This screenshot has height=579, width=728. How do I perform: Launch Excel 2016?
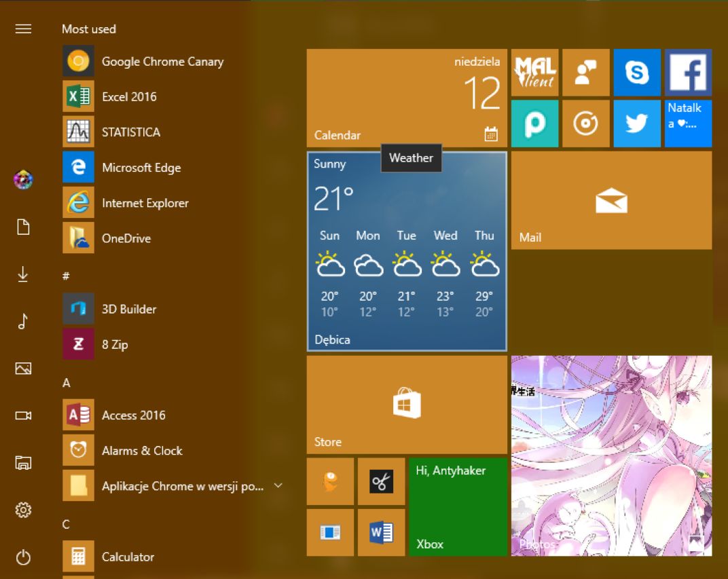[110, 96]
